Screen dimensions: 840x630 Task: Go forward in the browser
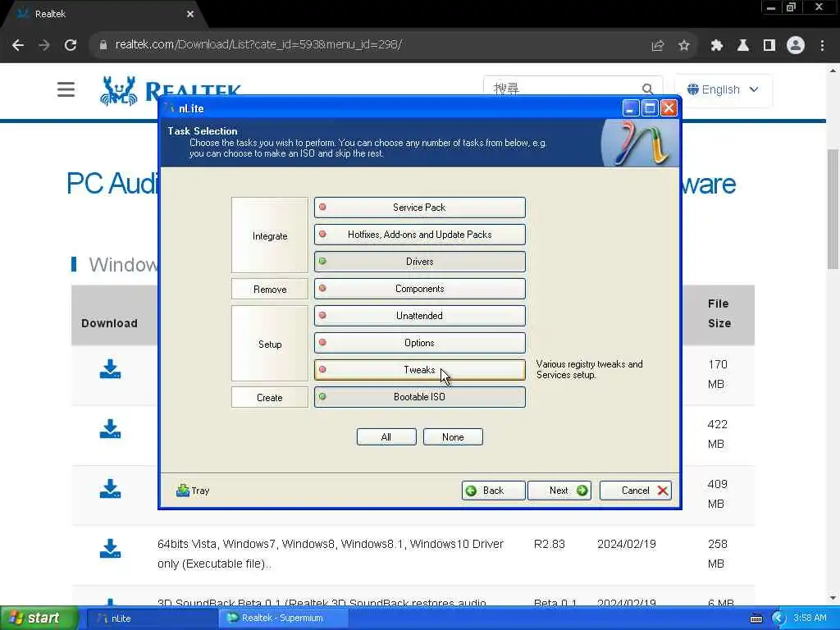[44, 45]
